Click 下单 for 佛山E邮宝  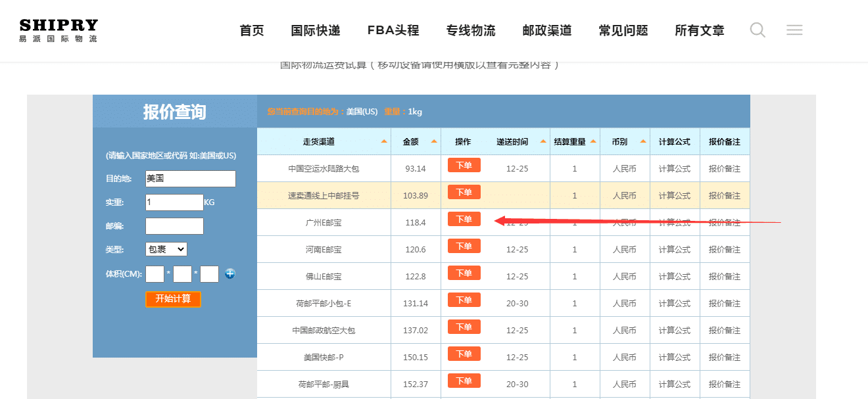pyautogui.click(x=464, y=273)
